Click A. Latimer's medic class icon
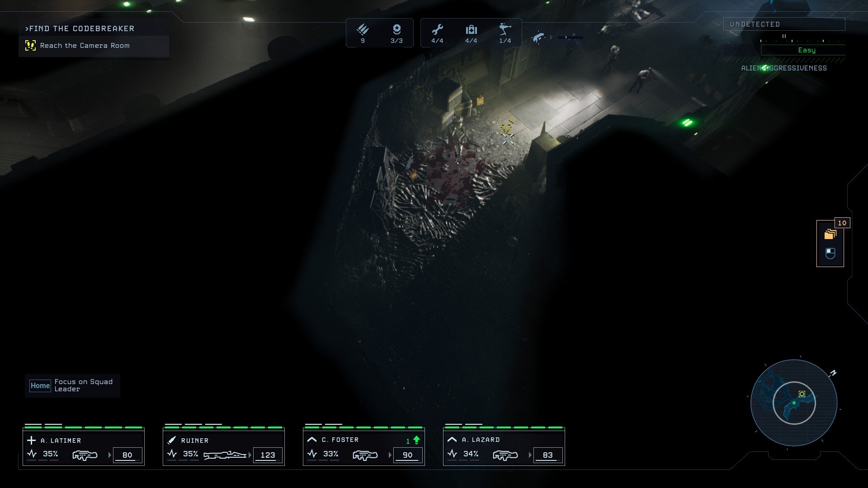868x488 pixels. (31, 440)
